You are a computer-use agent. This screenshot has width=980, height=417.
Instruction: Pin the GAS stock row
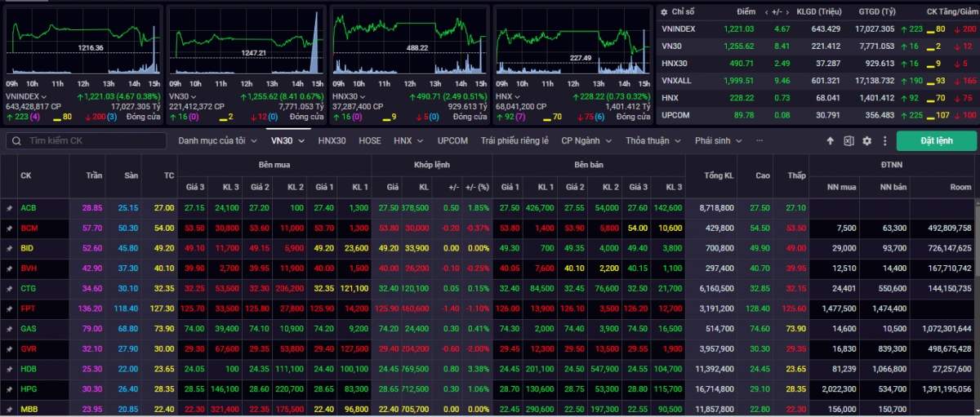coord(10,328)
